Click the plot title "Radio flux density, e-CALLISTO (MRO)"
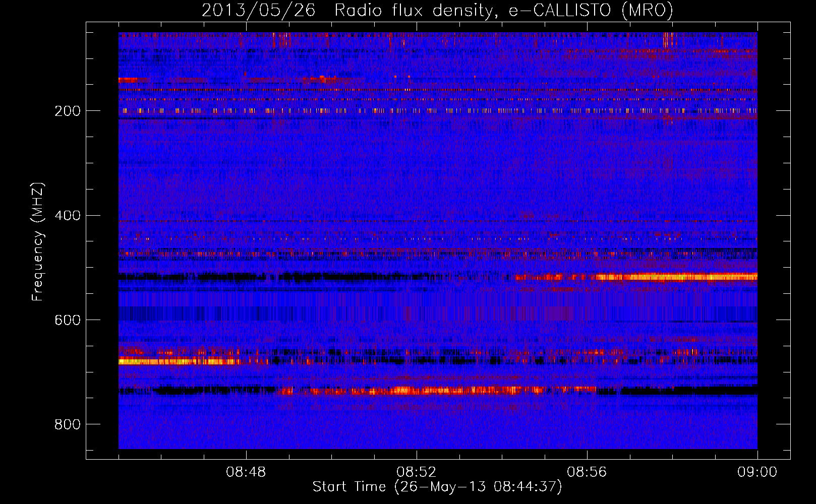The height and width of the screenshot is (504, 816). 504,11
